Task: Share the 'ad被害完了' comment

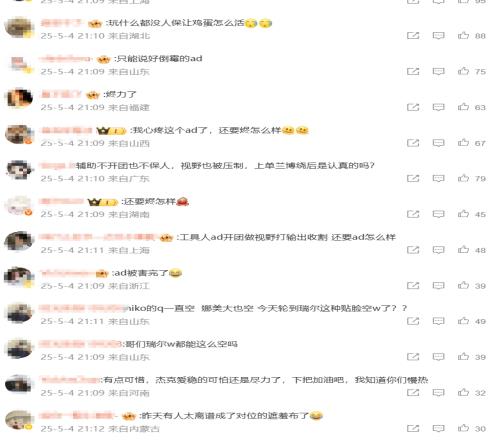Action: (413, 285)
